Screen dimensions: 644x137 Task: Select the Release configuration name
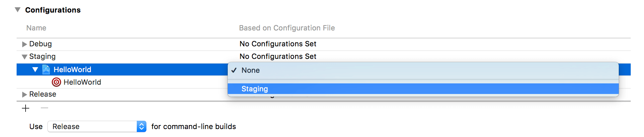tap(43, 94)
